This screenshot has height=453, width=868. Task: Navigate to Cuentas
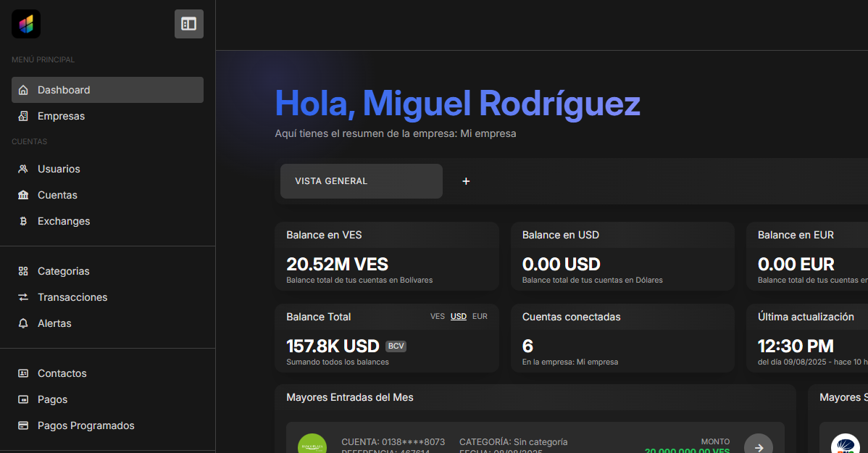tap(107, 195)
